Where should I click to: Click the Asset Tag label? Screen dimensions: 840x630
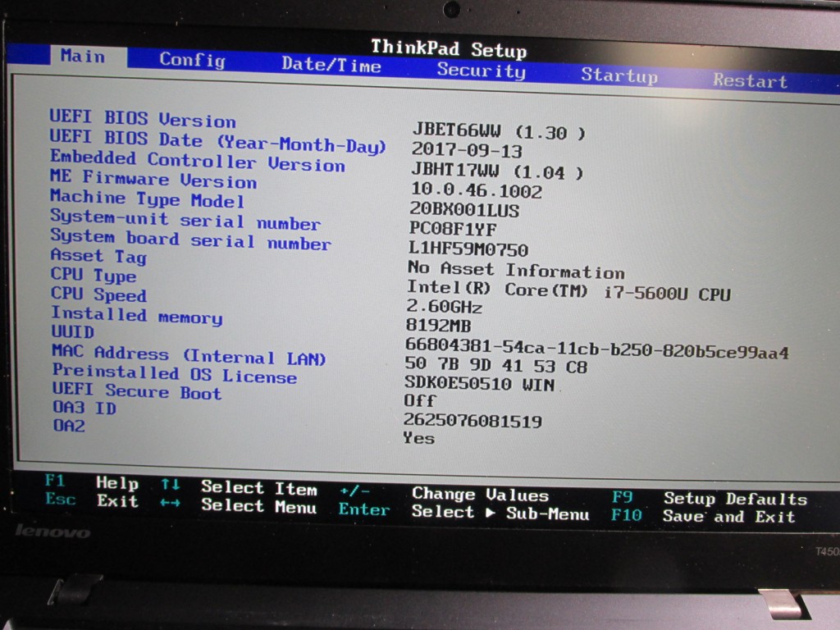tap(98, 256)
